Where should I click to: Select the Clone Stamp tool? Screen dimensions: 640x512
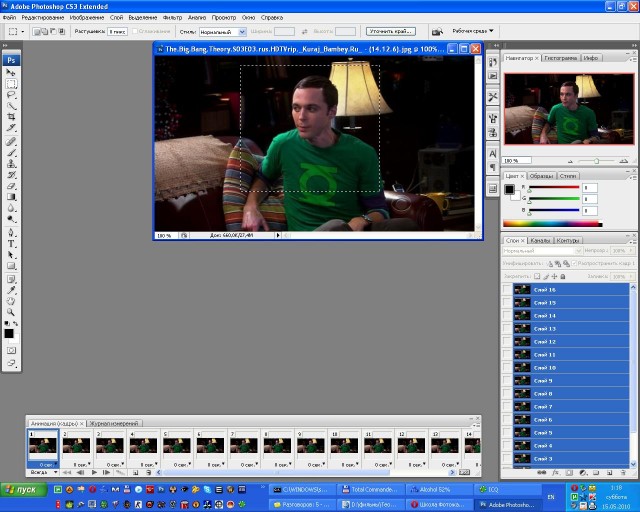pos(11,164)
